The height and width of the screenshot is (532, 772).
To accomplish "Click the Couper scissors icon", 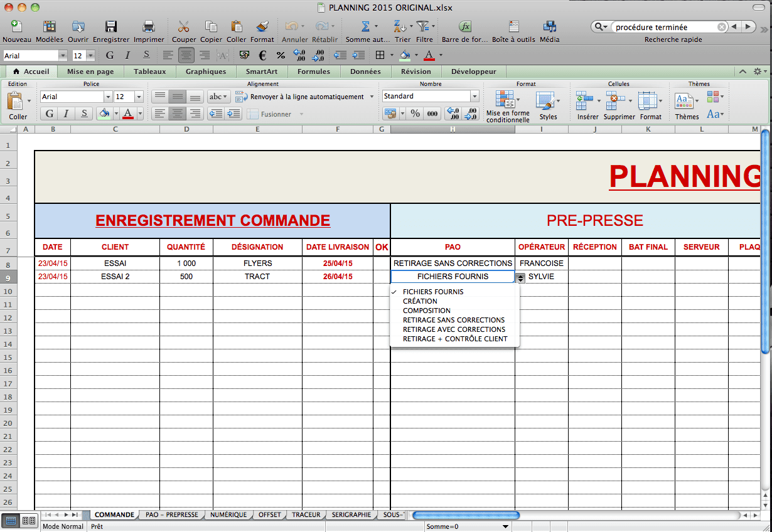I will [183, 27].
